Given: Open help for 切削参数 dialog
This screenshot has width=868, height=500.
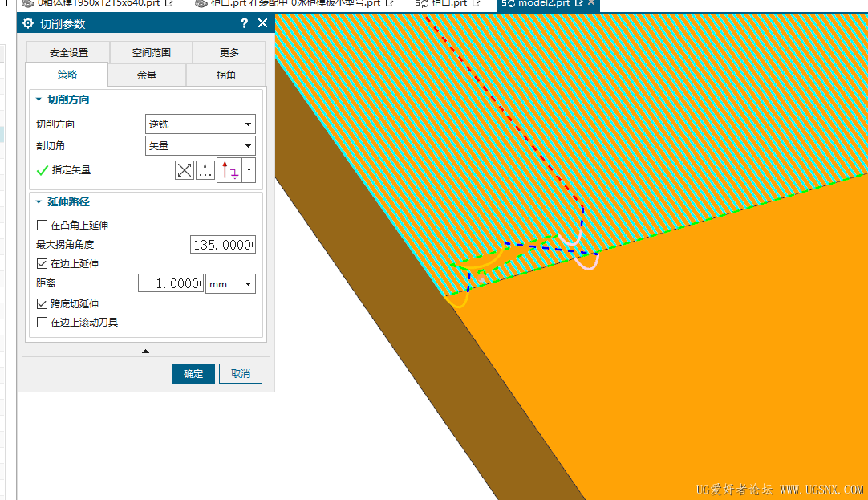Looking at the screenshot, I should tap(244, 23).
